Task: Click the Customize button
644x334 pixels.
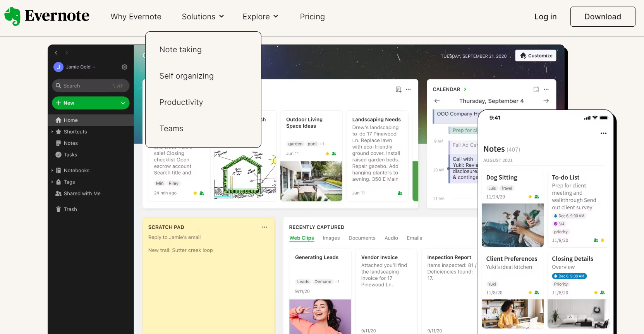Action: coord(536,56)
